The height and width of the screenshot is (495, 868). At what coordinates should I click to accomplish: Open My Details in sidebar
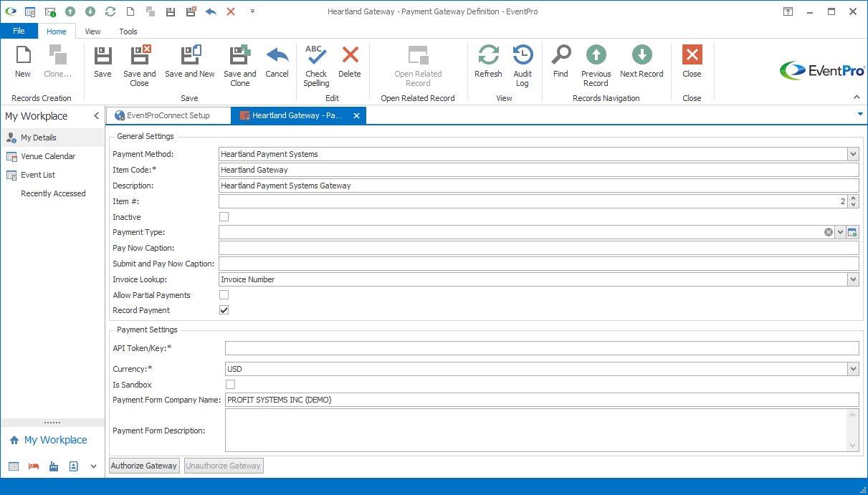point(53,138)
